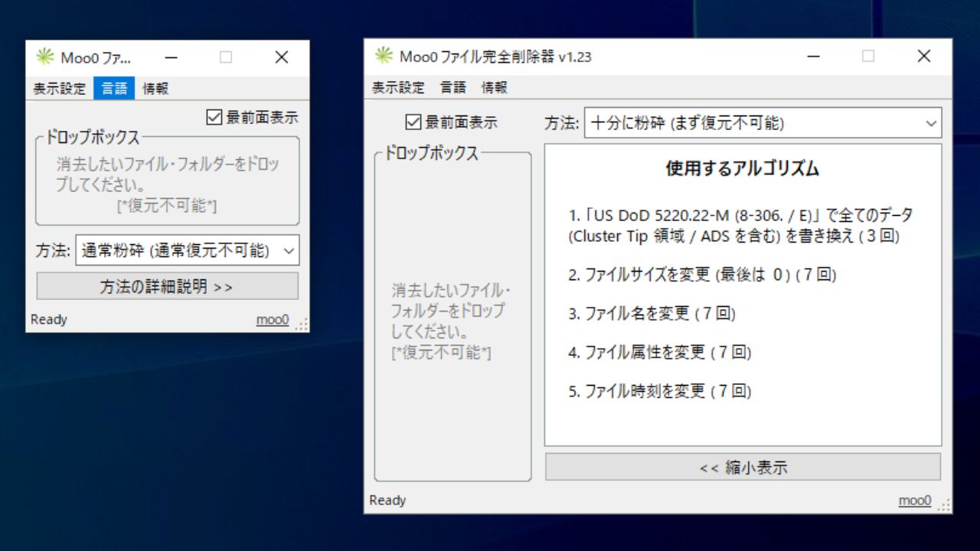Image resolution: width=980 pixels, height=551 pixels.
Task: Open 表示設定 menu in the small window
Action: pyautogui.click(x=60, y=88)
